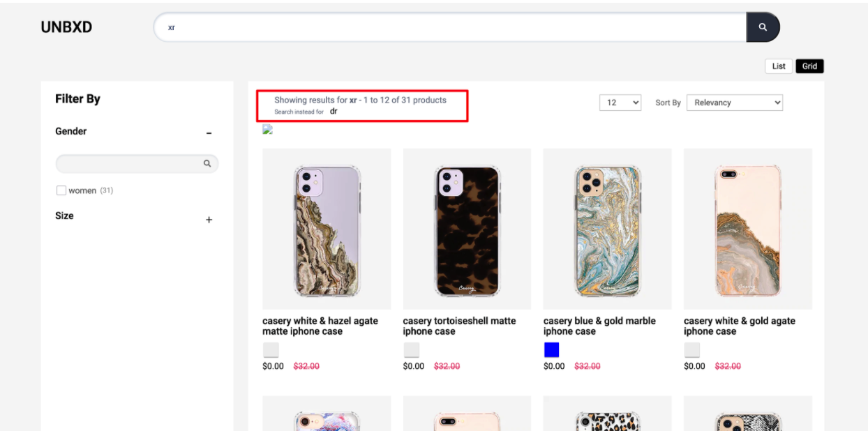
Task: Open casery blue & gold marble title
Action: pos(599,326)
